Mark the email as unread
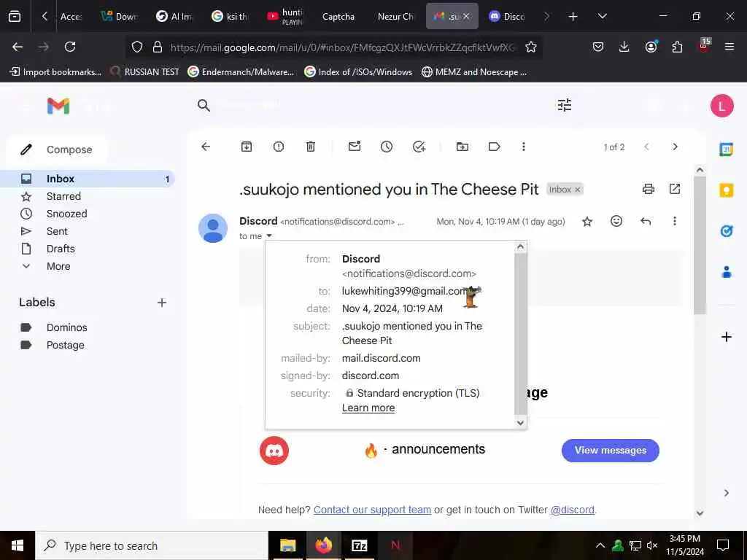 pos(355,147)
